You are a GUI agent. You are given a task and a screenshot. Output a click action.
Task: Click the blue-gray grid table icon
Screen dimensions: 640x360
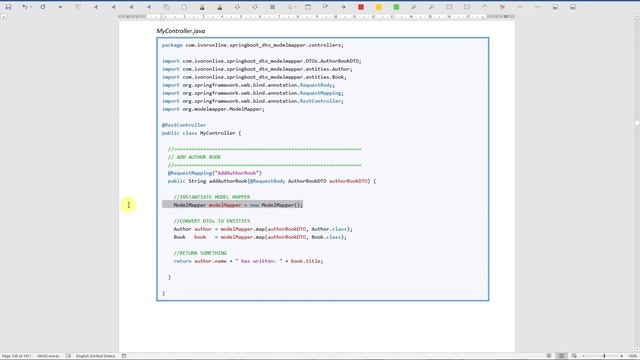coord(273,7)
